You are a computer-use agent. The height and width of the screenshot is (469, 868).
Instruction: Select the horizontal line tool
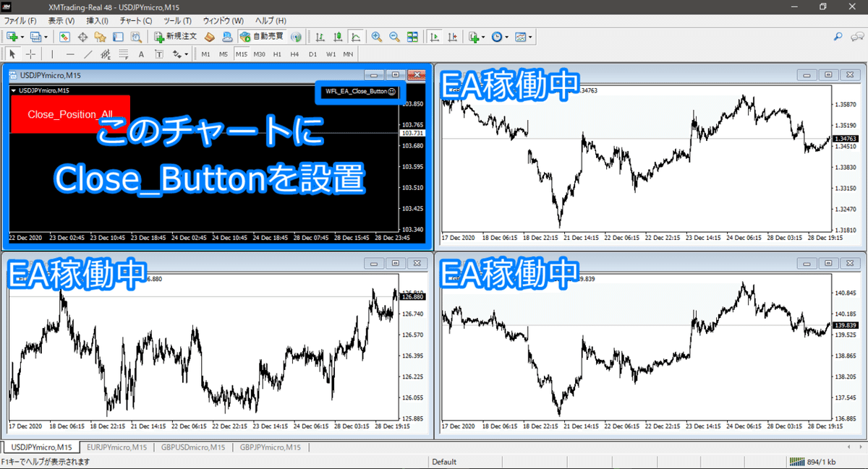tap(69, 53)
